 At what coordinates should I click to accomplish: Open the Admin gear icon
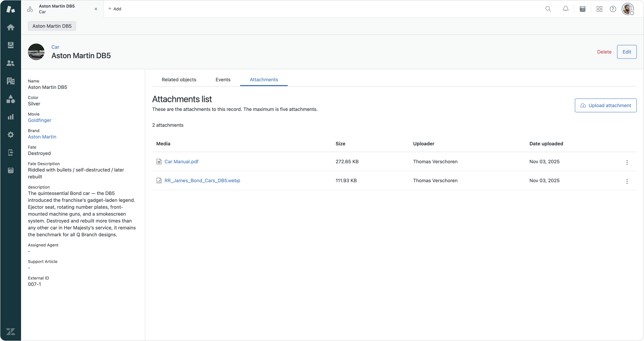click(x=11, y=135)
